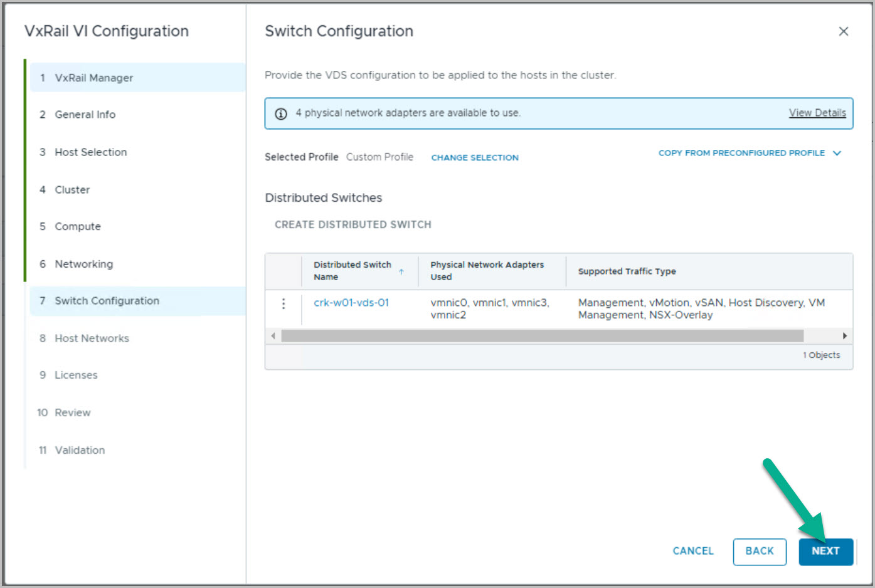The height and width of the screenshot is (588, 875).
Task: Click Change Selection for profile
Action: (x=474, y=157)
